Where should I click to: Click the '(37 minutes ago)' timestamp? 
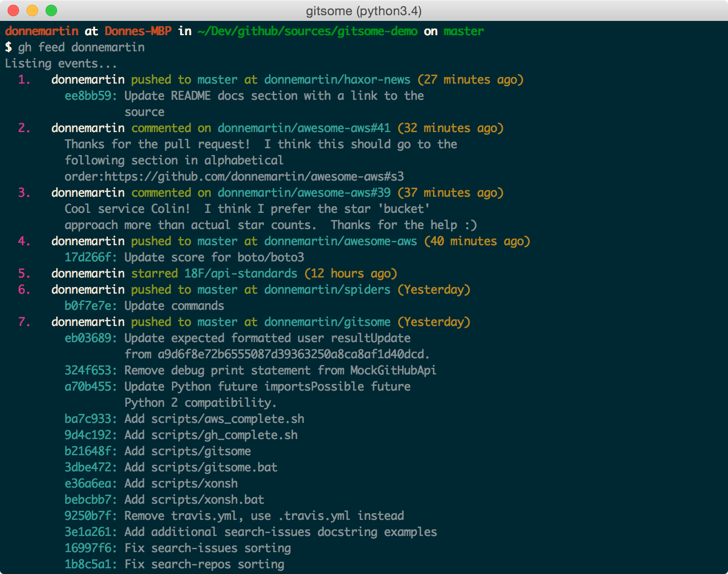450,193
